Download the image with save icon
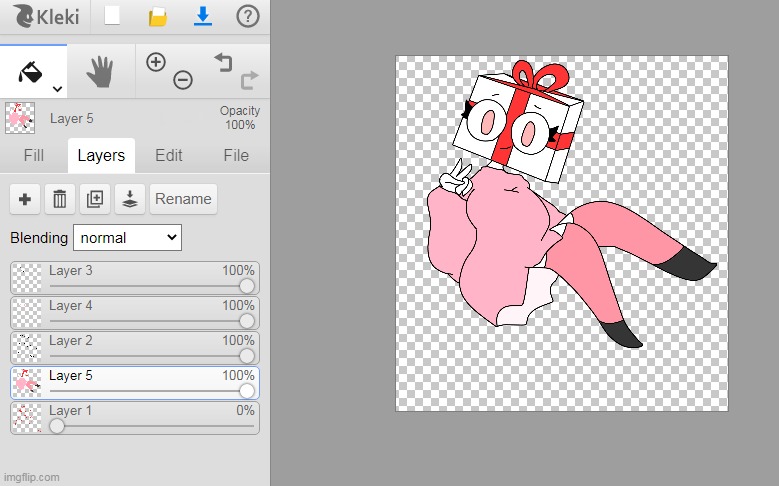Viewport: 779px width, 486px height. (203, 17)
